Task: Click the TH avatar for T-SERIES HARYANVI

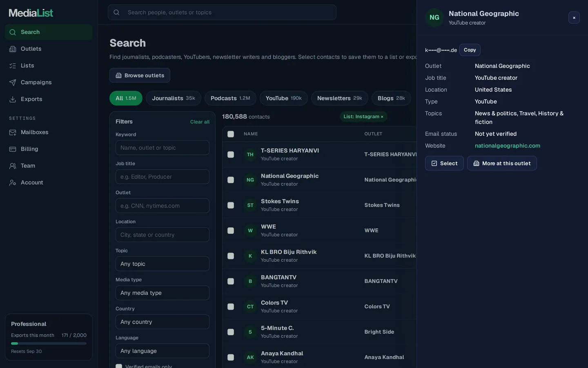Action: tap(250, 155)
